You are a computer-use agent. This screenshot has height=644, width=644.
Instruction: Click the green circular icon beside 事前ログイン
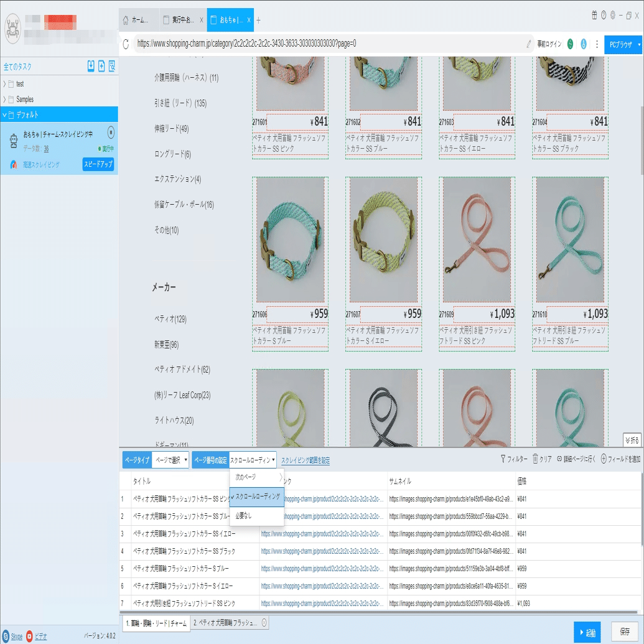pos(570,44)
